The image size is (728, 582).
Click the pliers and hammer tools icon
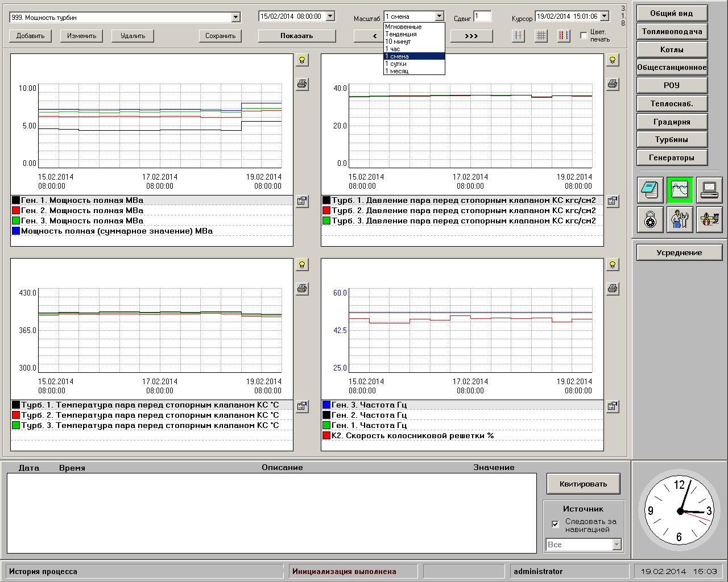[x=709, y=219]
